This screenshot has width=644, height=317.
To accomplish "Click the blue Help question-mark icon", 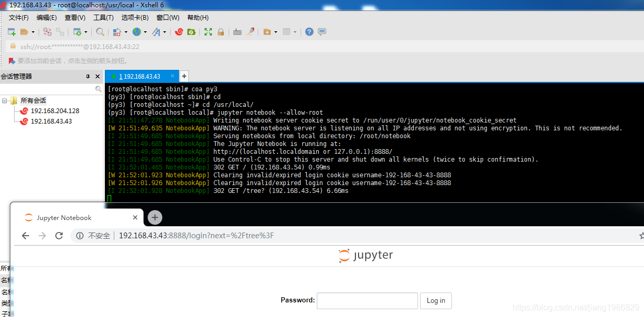I will pos(309,32).
